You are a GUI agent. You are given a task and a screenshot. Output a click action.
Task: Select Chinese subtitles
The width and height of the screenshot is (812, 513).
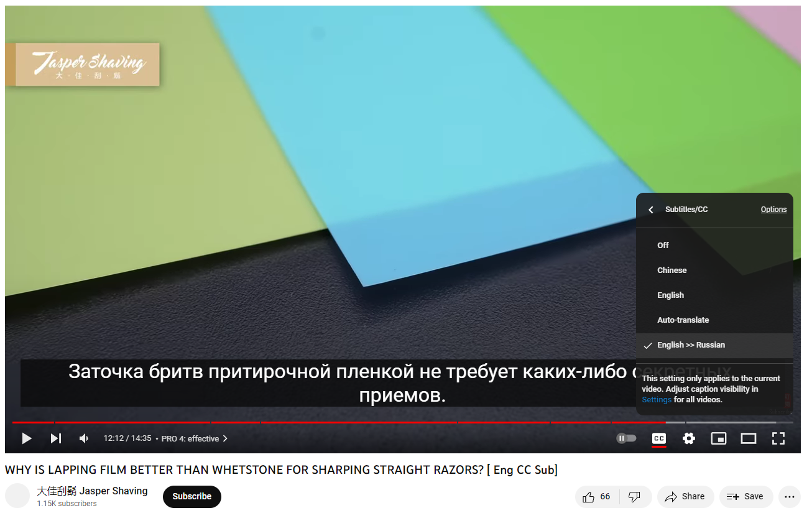pos(671,270)
